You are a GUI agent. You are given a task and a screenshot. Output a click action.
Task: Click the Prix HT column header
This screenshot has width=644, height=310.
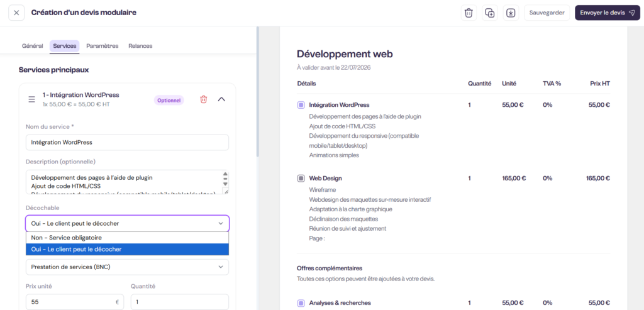(x=599, y=84)
